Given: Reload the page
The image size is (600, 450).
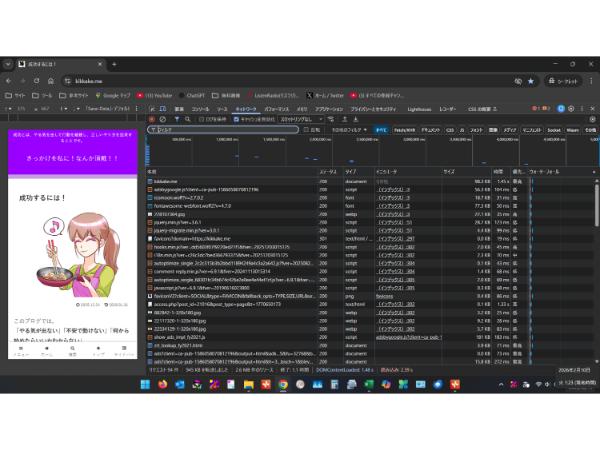Looking at the screenshot, I should point(37,81).
